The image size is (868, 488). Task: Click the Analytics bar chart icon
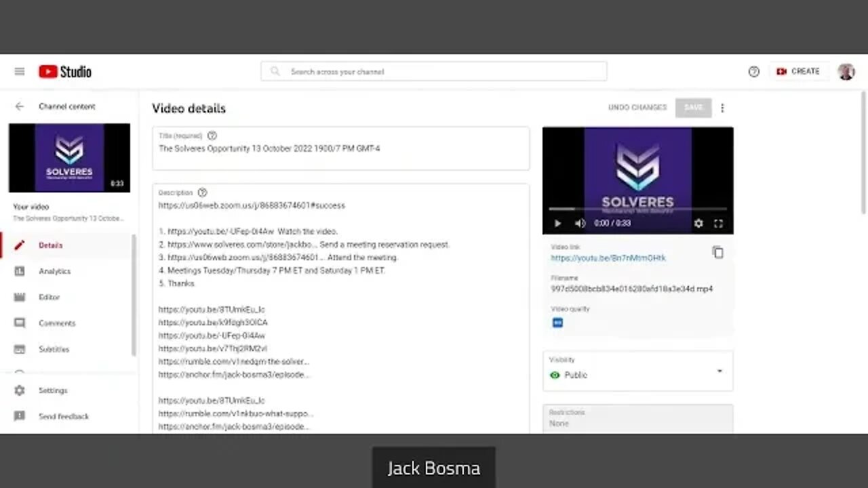(20, 271)
